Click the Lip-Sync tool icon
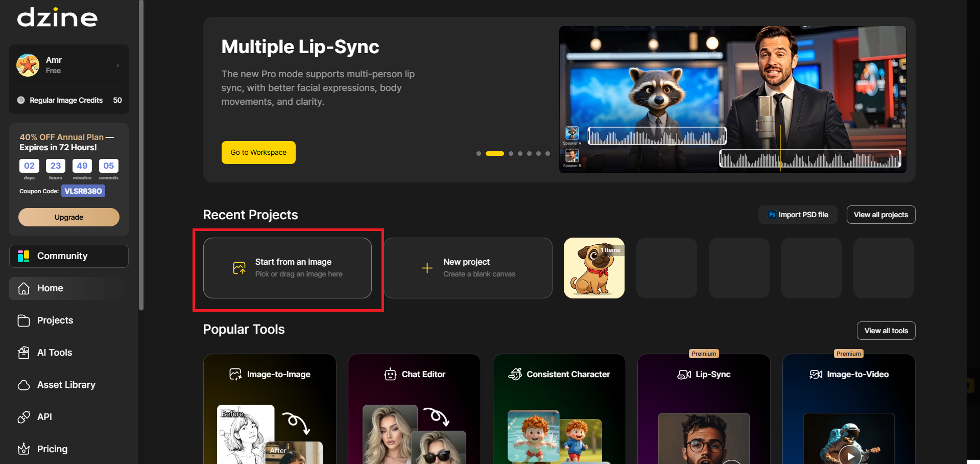 point(684,375)
